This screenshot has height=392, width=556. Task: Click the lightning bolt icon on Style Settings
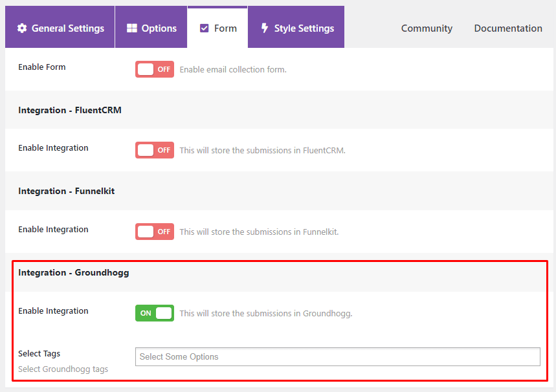tap(265, 28)
